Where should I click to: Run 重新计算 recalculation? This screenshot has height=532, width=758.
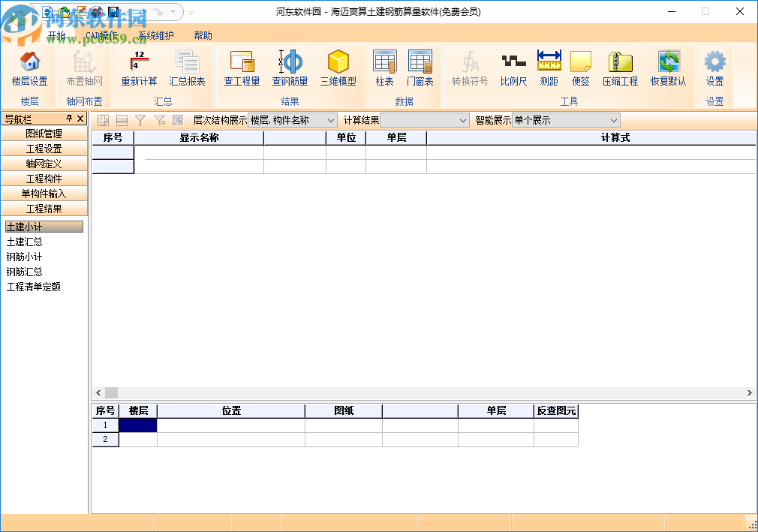tap(140, 69)
